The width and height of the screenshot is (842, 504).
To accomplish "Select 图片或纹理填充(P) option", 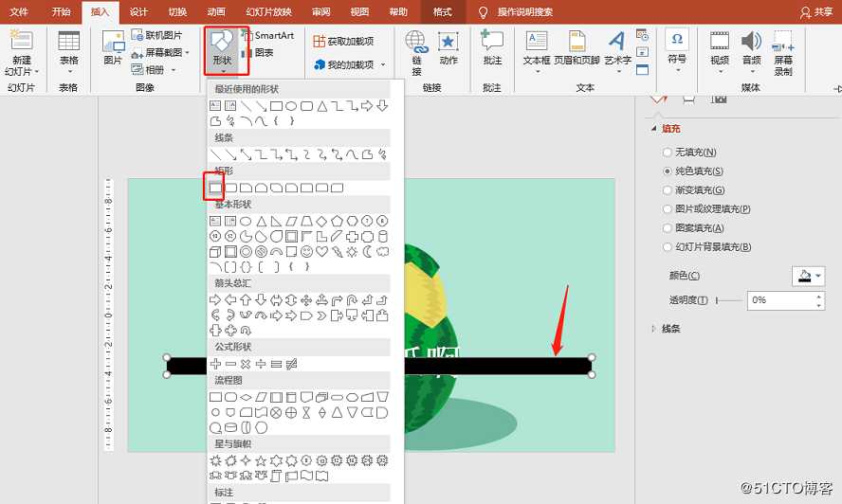I will pyautogui.click(x=706, y=208).
